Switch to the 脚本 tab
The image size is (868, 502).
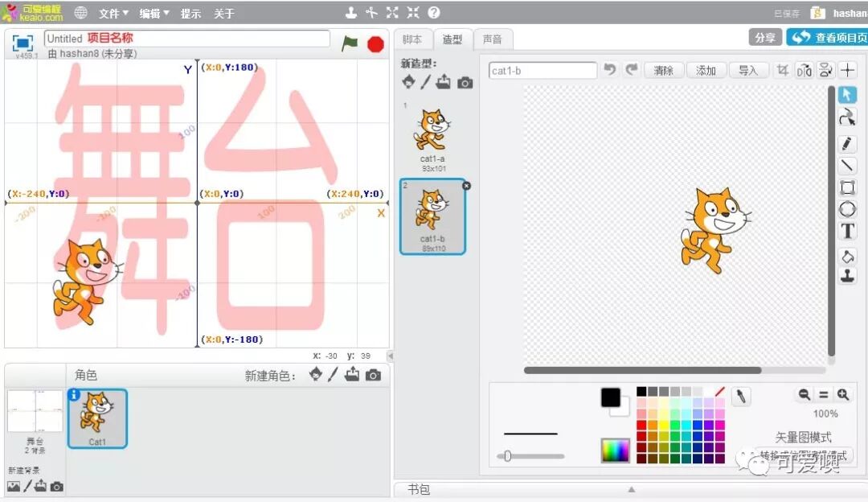[412, 39]
